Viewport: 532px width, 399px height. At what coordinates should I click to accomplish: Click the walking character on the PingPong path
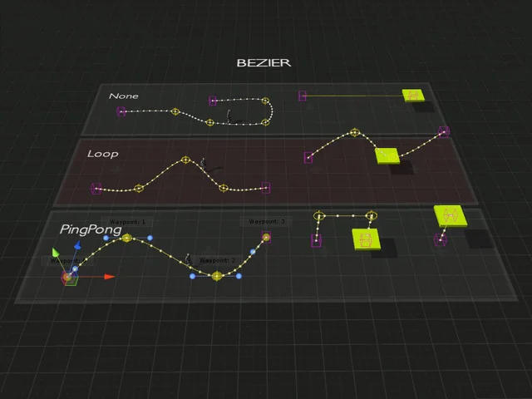[188, 259]
